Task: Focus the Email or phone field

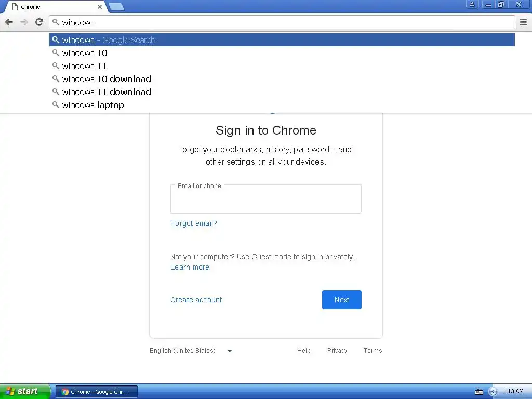Action: (x=265, y=199)
